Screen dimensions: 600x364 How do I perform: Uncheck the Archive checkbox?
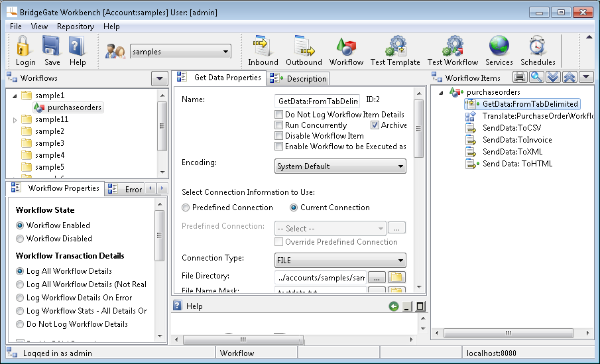pyautogui.click(x=375, y=125)
